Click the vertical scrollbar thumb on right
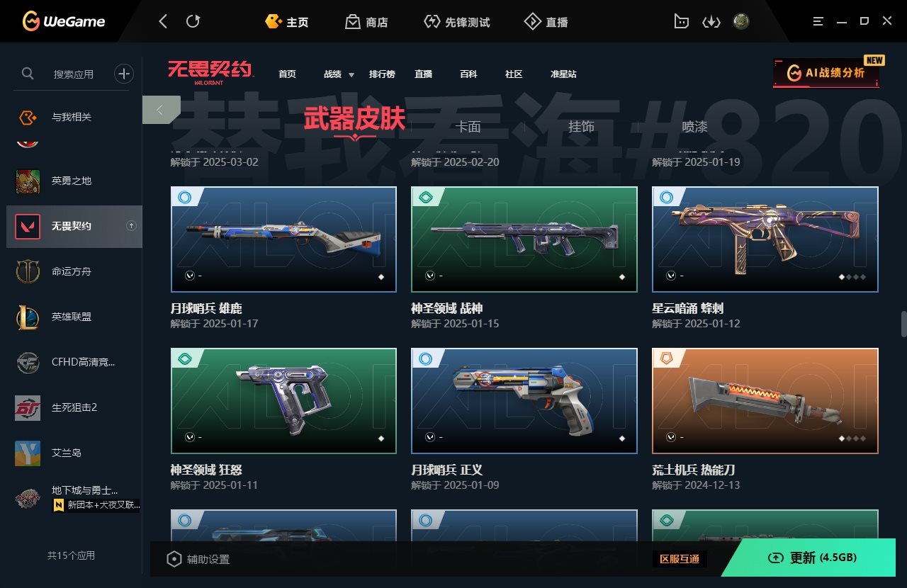Screen dimensions: 907x588 903,324
